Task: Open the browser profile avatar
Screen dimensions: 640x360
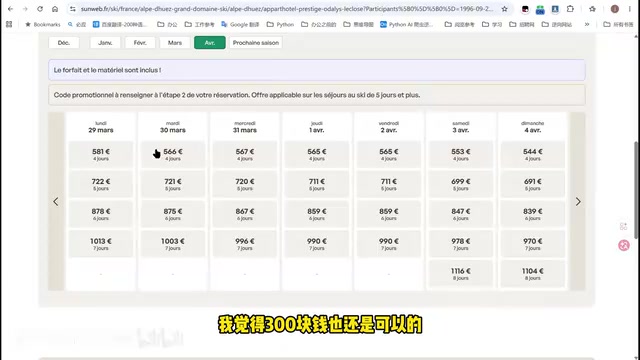Action: [615, 9]
